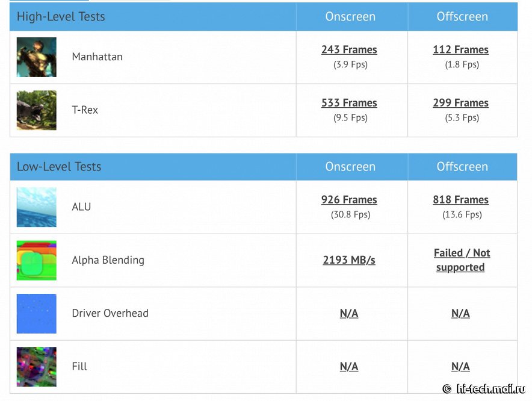
Task: Open the Fill test thumbnail
Action: [x=37, y=367]
